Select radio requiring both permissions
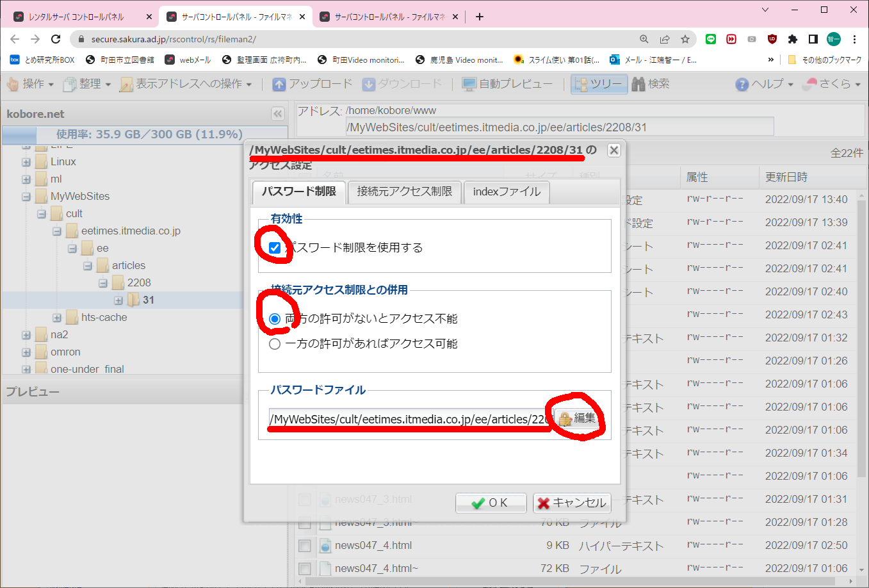Screen dimensions: 869x588 coord(275,319)
